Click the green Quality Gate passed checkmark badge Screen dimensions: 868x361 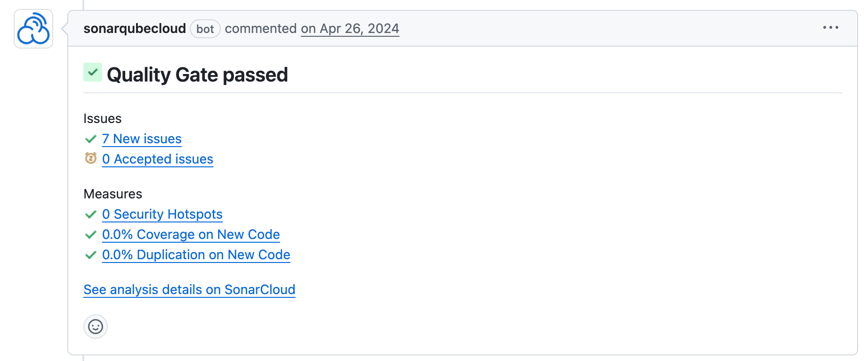[93, 73]
